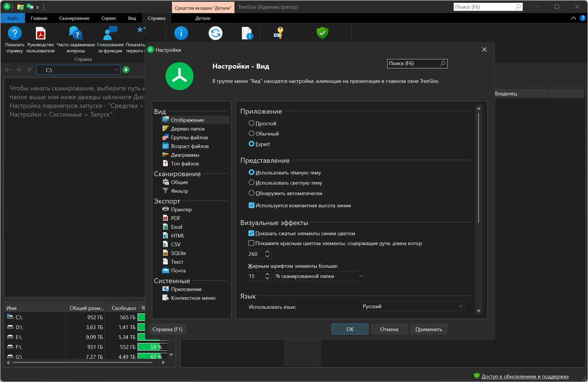Click the yellow key license icon in ribbon
Viewport: 588px width, 382px height.
click(x=278, y=33)
